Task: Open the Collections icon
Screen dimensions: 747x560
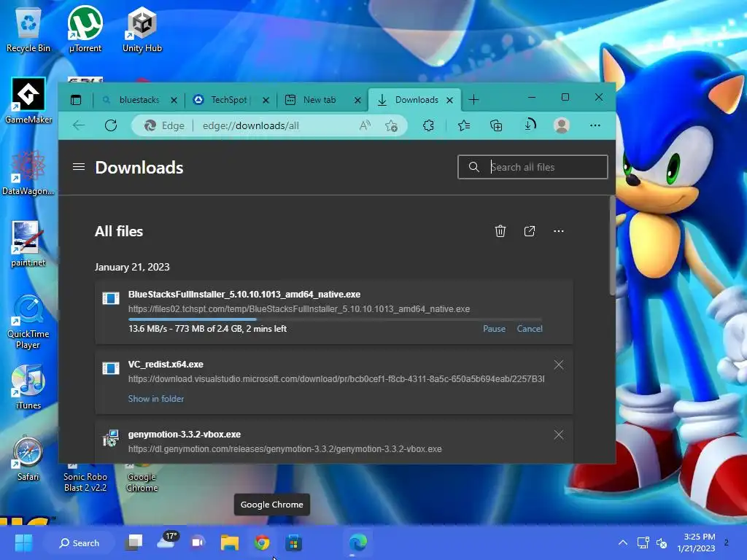Action: [x=496, y=125]
